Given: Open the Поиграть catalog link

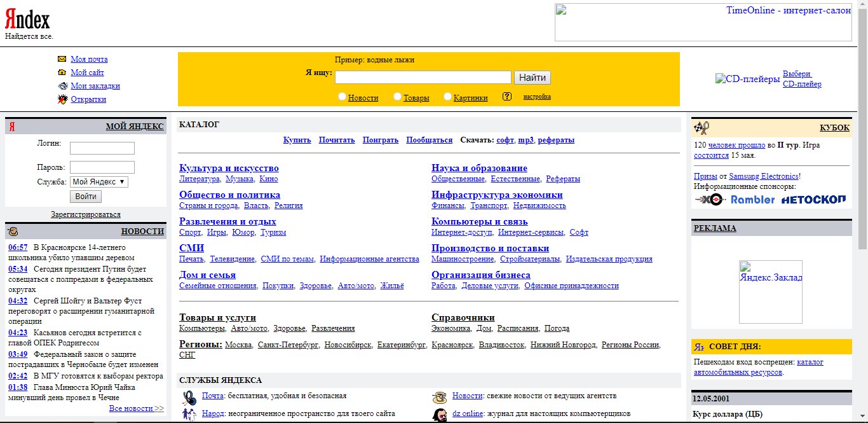Looking at the screenshot, I should click(x=381, y=140).
